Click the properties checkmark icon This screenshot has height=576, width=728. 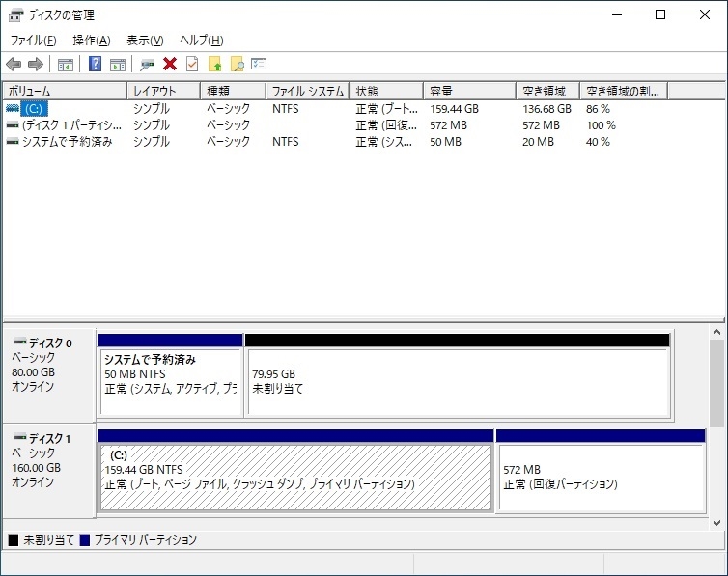pos(192,64)
